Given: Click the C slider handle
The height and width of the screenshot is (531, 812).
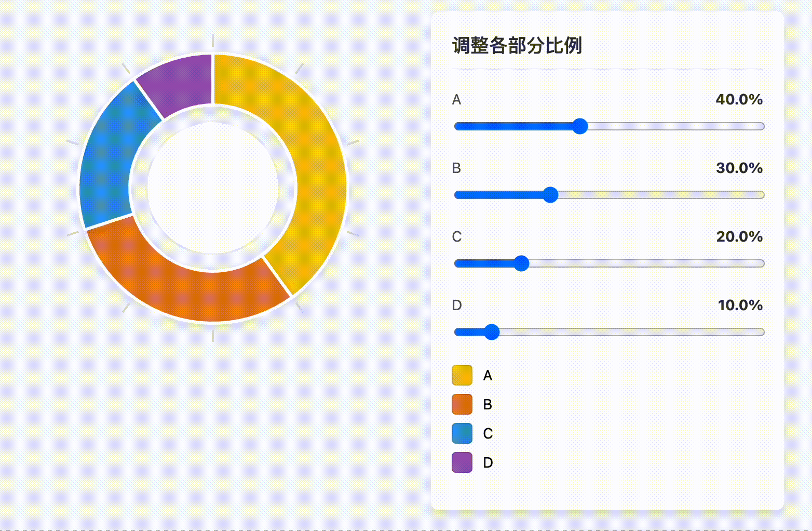Looking at the screenshot, I should click(x=521, y=263).
